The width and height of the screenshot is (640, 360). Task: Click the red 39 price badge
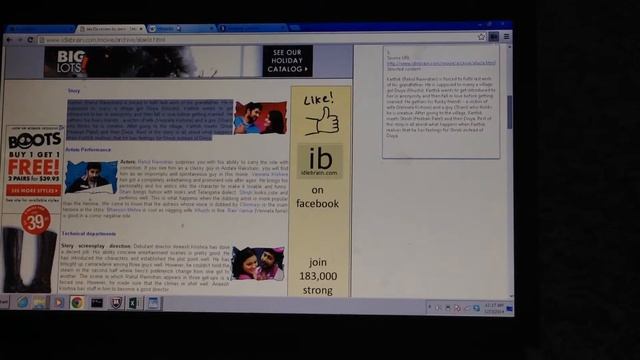point(36,221)
